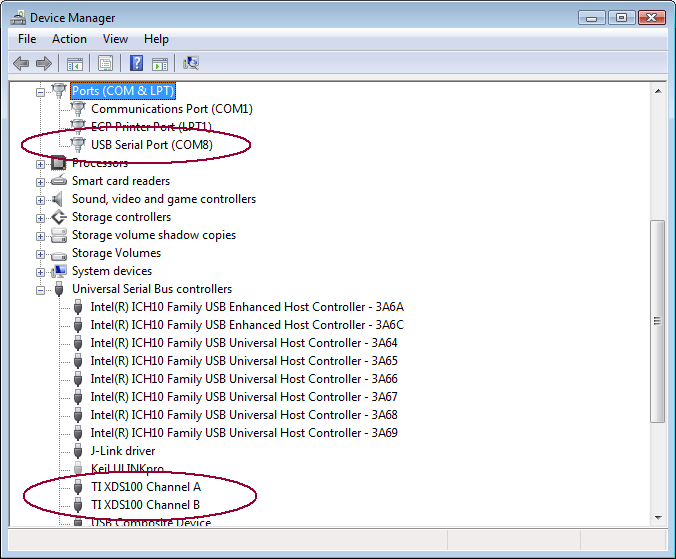Screen dimensions: 676x559
Task: Select Communications Port (COM1)
Action: click(x=172, y=109)
